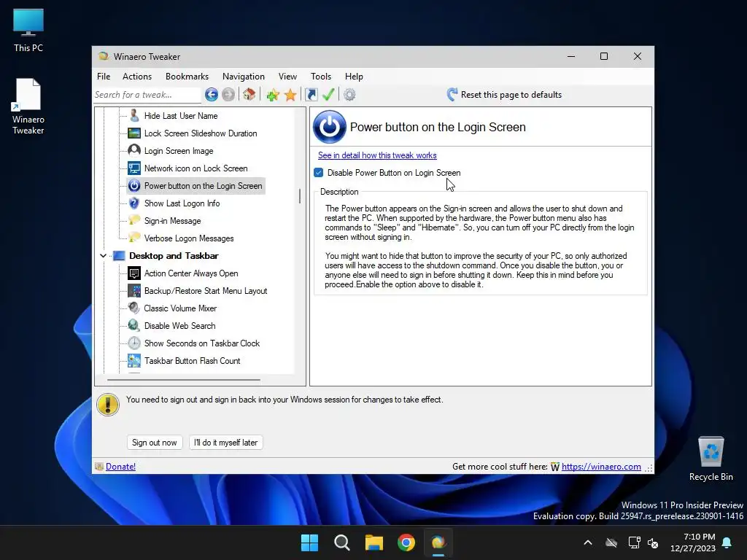Open the Actions menu
Screen dimensions: 747x560
tap(137, 76)
